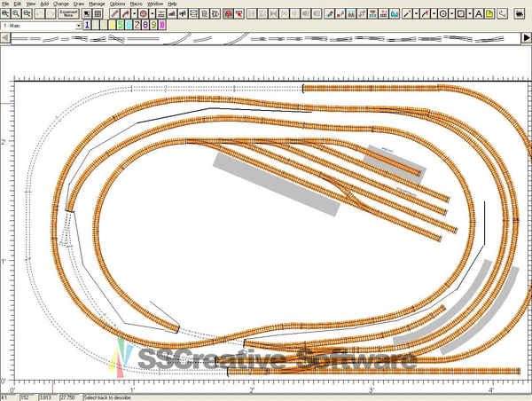
Task: Expand the circle track options arrow
Action: [x=153, y=14]
